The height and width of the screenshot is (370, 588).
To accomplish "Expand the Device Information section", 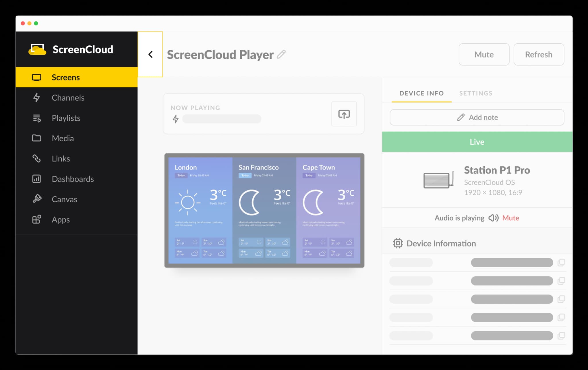I will 441,243.
